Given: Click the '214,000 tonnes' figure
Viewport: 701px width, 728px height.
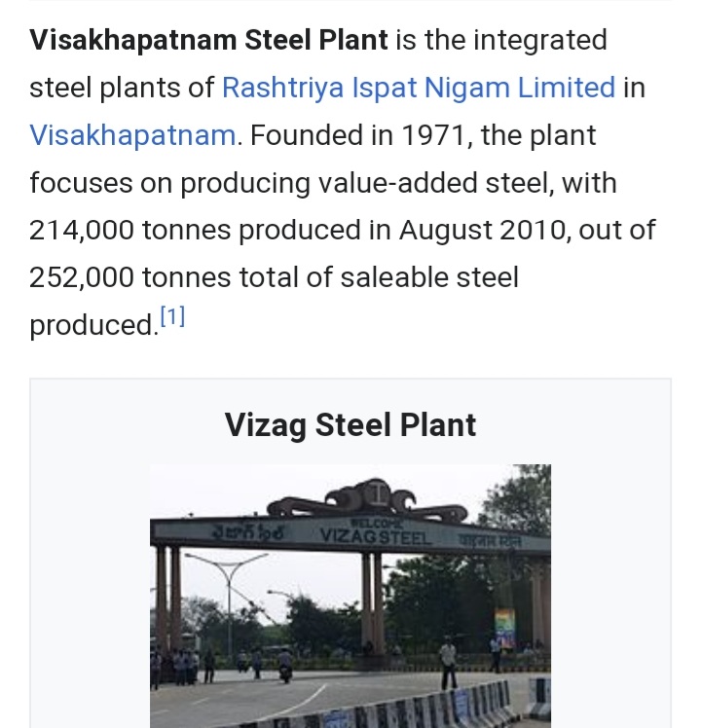Looking at the screenshot, I should pos(129,230).
